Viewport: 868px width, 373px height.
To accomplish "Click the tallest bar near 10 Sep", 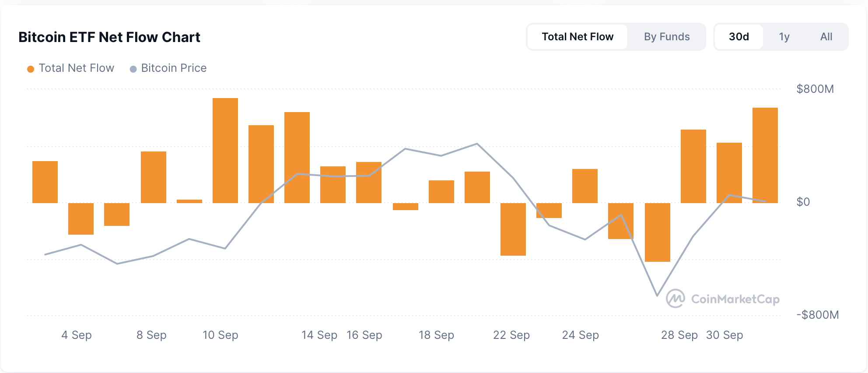I will click(225, 150).
